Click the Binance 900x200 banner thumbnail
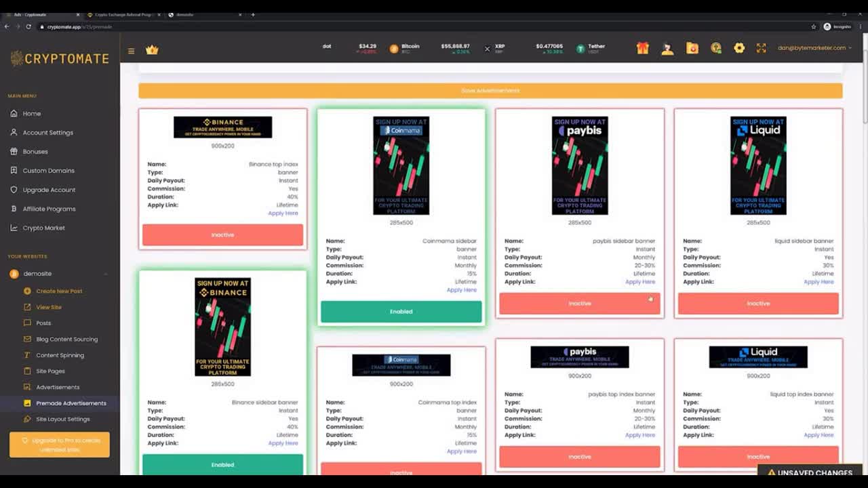 (222, 127)
